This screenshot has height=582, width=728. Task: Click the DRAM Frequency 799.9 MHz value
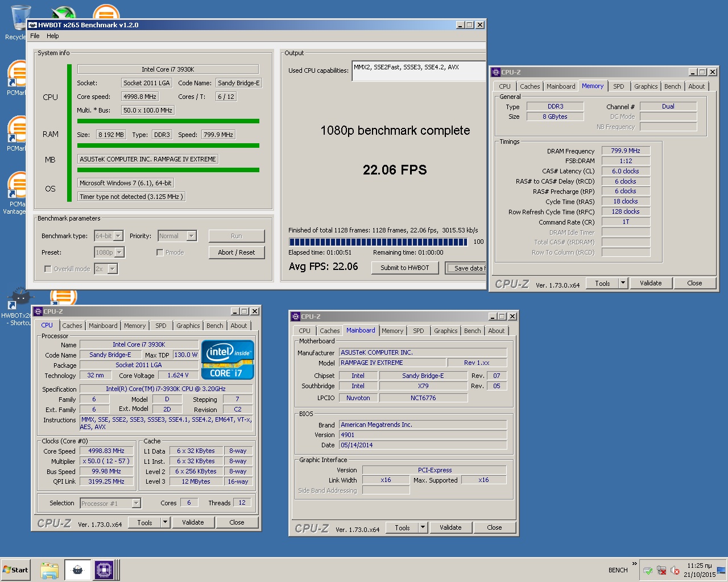(x=626, y=151)
